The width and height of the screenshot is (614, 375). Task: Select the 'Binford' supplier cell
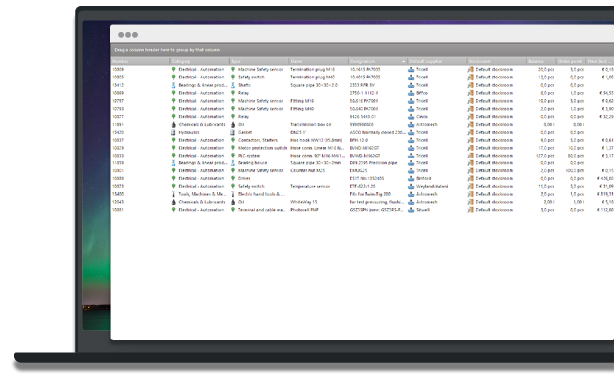pyautogui.click(x=423, y=178)
